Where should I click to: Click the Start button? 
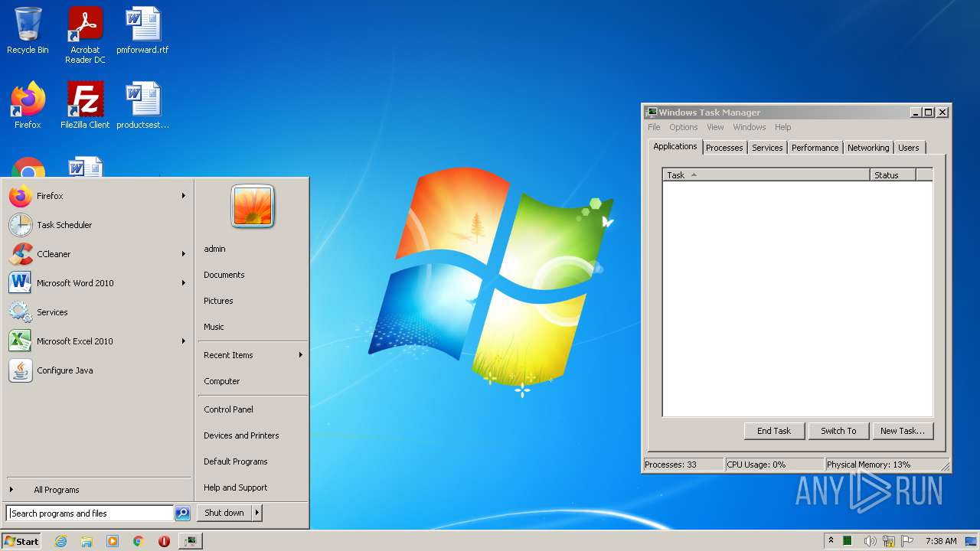coord(21,541)
